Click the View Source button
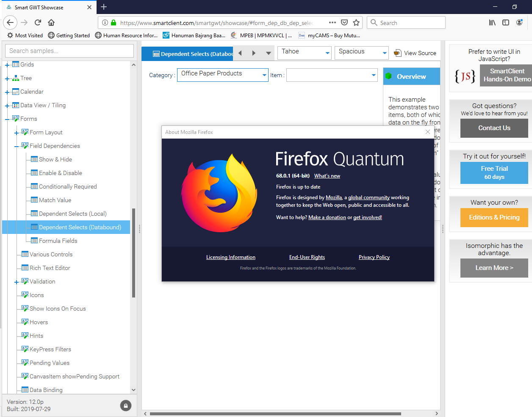 point(415,53)
